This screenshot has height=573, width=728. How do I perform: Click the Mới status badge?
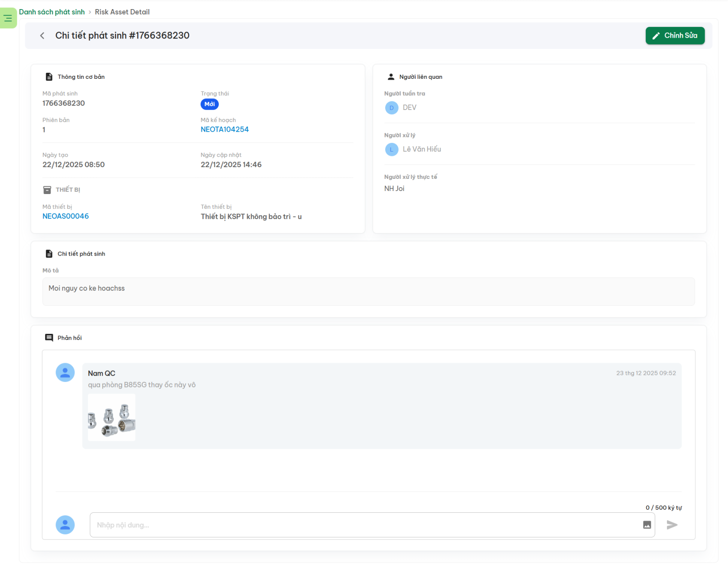coord(209,104)
